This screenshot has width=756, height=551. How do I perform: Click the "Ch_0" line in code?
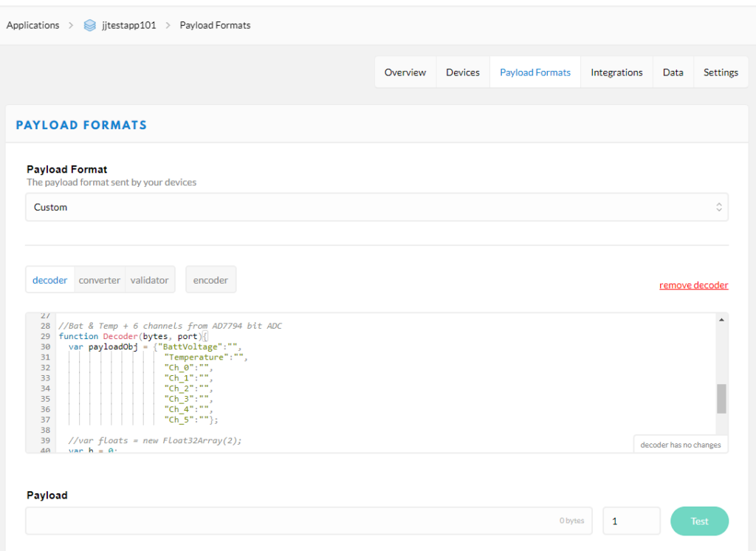click(188, 368)
